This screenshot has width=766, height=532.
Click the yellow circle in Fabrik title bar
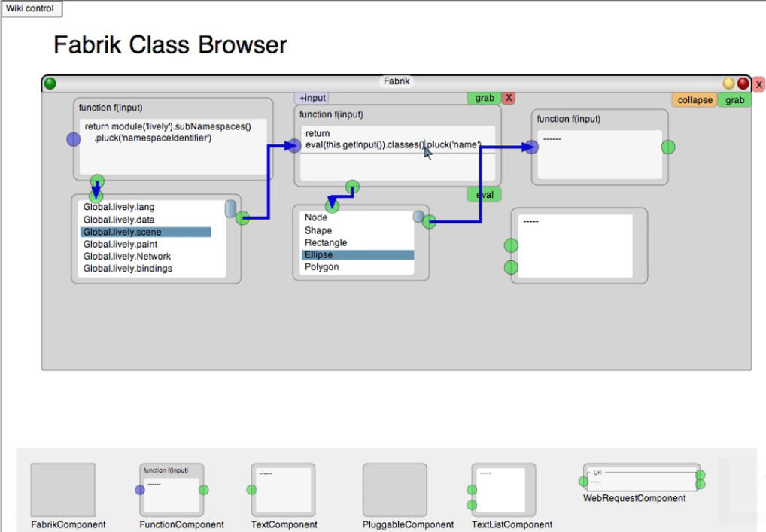728,84
